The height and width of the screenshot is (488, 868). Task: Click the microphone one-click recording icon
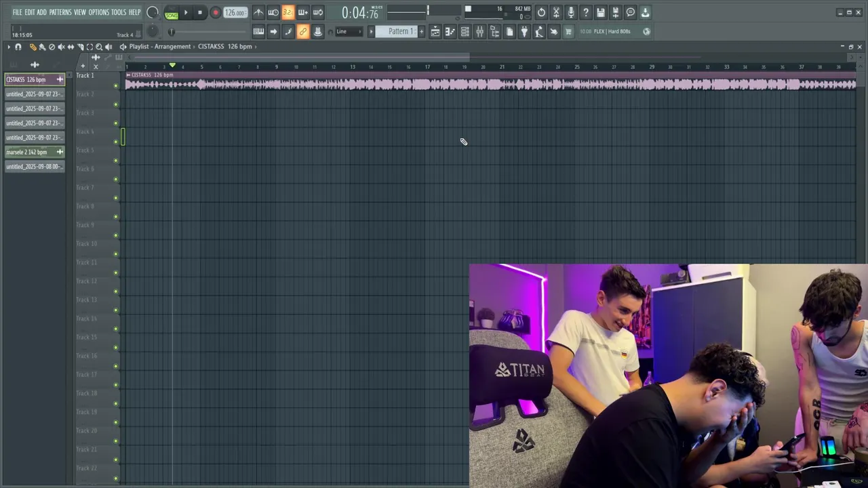571,12
